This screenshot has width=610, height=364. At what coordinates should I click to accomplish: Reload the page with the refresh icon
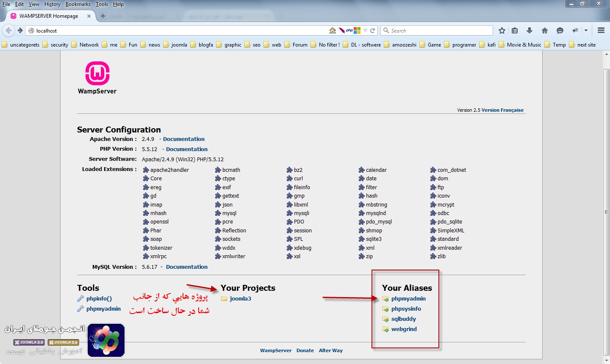[x=373, y=30]
